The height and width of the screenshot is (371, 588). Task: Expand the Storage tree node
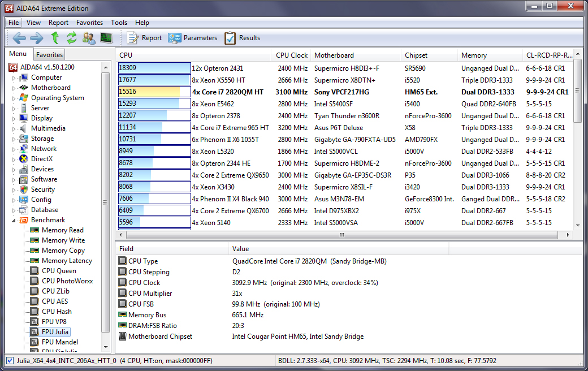point(14,138)
